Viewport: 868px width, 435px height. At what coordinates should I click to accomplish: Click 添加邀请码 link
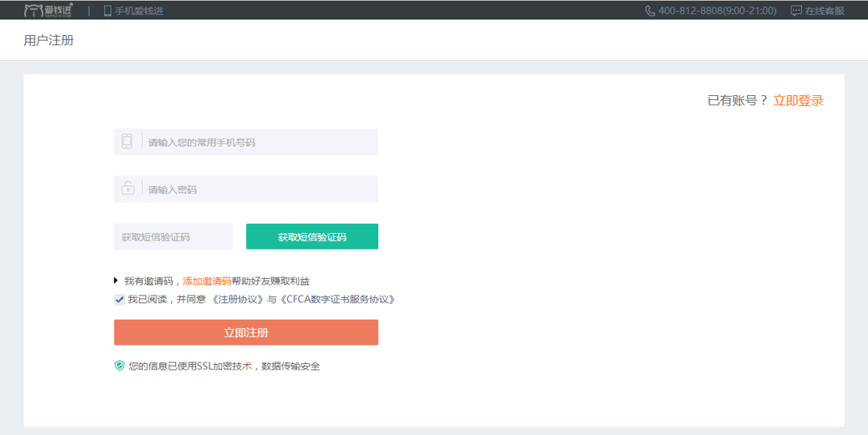[x=207, y=281]
